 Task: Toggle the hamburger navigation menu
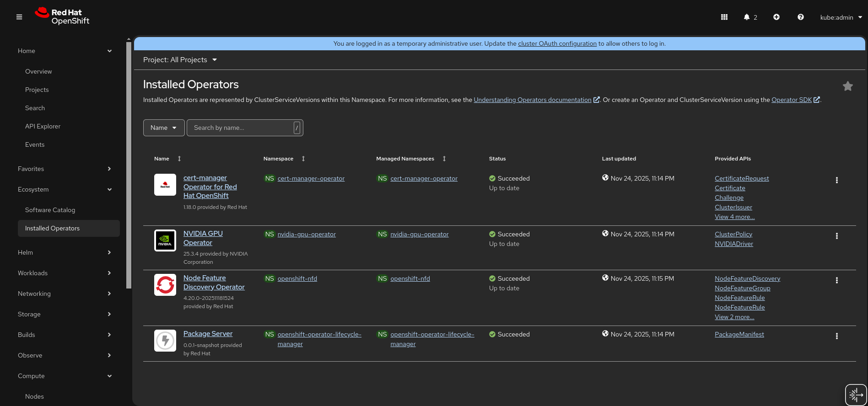[19, 17]
